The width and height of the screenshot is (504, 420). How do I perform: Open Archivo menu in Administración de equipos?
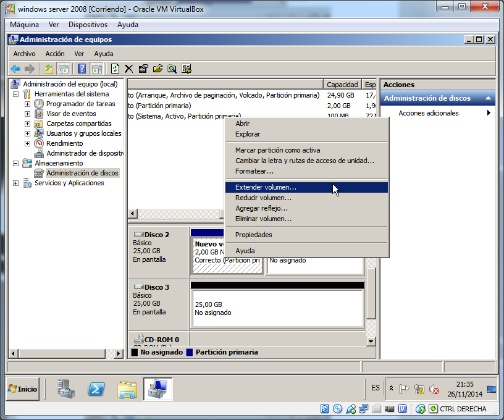(x=24, y=54)
